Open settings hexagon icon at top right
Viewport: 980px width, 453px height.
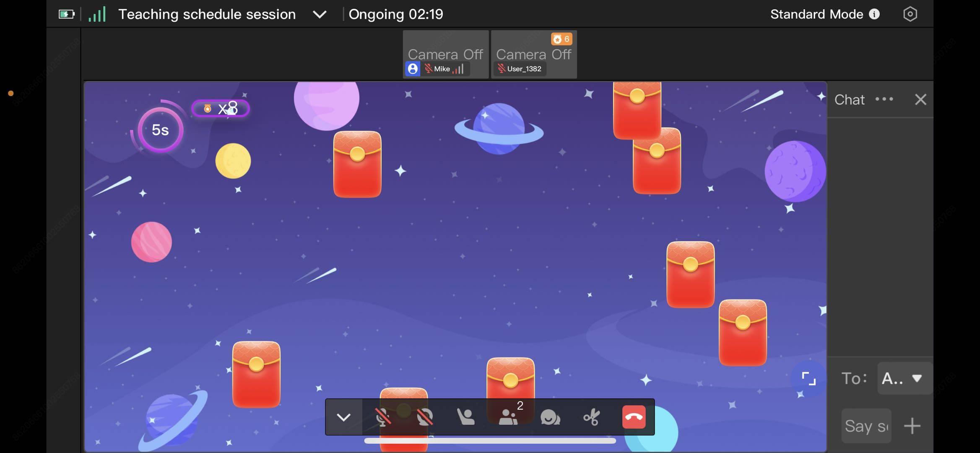tap(910, 14)
